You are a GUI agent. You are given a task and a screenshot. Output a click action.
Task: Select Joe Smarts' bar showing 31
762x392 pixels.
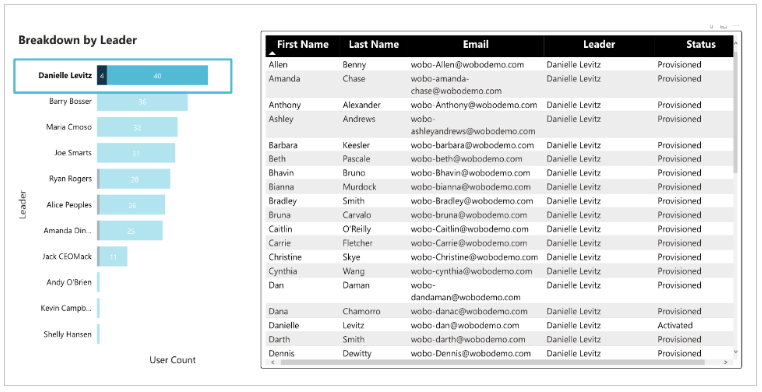click(136, 153)
